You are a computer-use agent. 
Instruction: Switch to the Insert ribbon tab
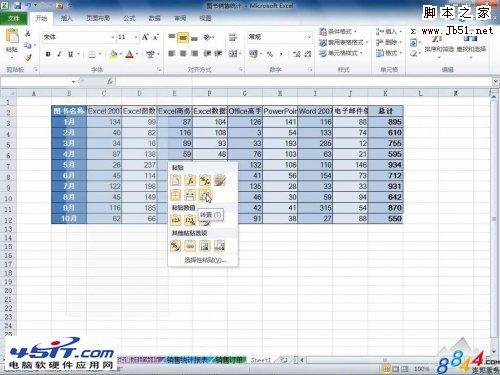pos(66,18)
